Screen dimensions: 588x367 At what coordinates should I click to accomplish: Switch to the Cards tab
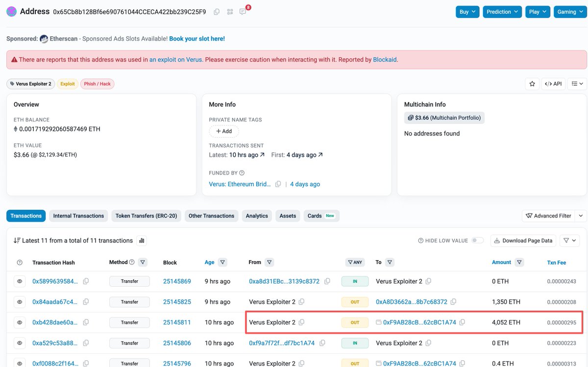(x=321, y=216)
